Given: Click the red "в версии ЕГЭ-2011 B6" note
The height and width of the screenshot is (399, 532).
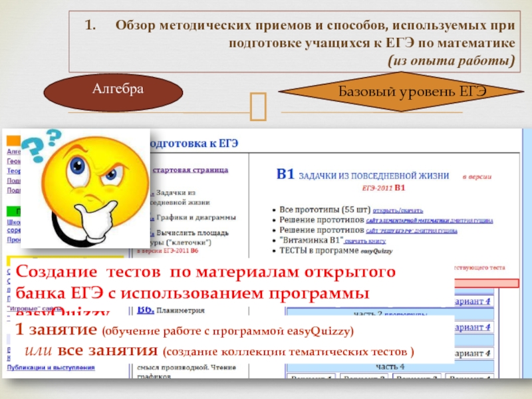Looking at the screenshot, I should point(168,251).
